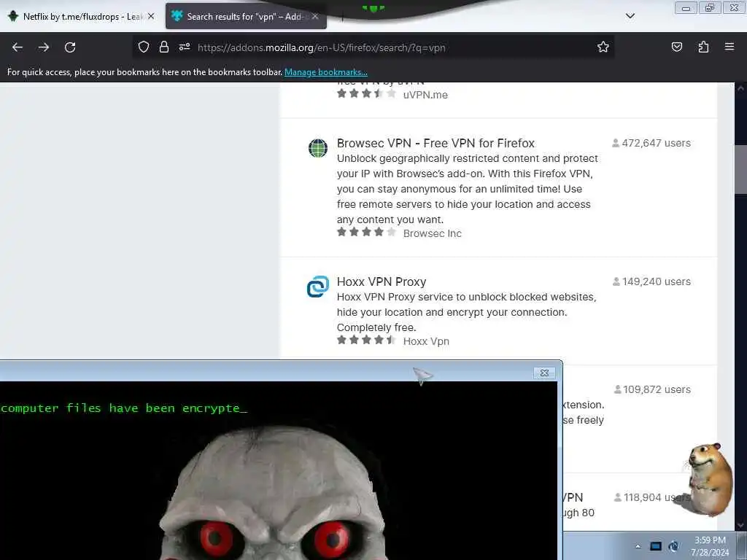Select the uVPN.me author text
Image resolution: width=747 pixels, height=560 pixels.
tap(425, 95)
